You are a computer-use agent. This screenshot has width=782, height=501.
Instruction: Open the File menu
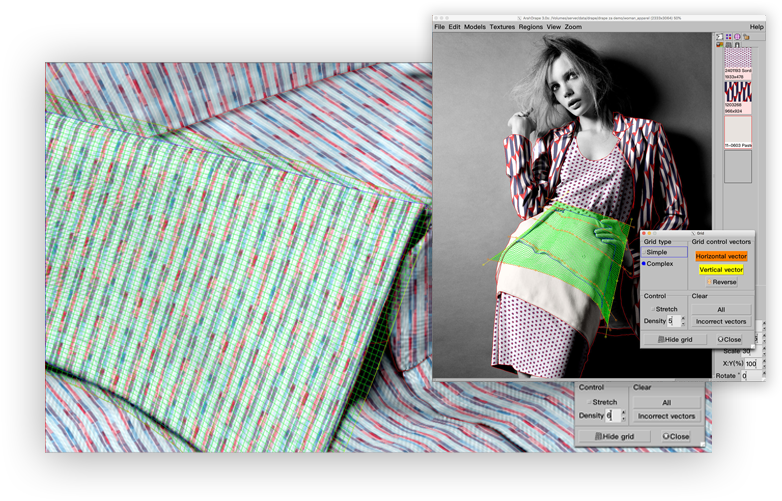pos(439,27)
